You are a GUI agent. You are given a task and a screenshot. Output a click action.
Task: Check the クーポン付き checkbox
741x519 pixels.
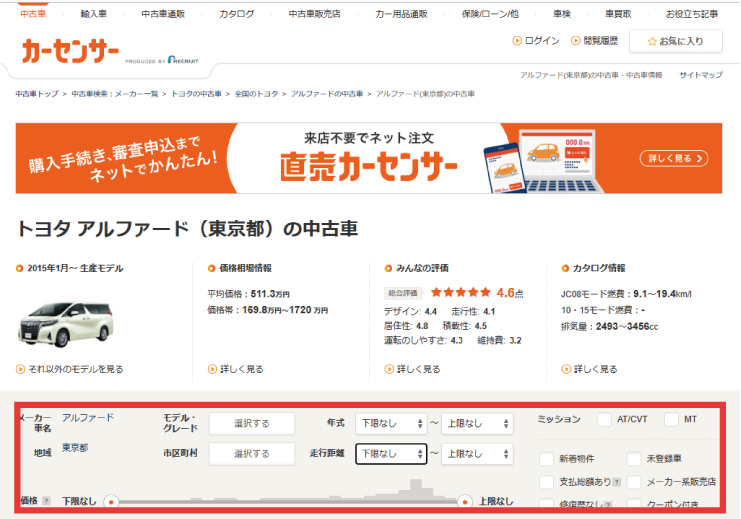click(634, 504)
